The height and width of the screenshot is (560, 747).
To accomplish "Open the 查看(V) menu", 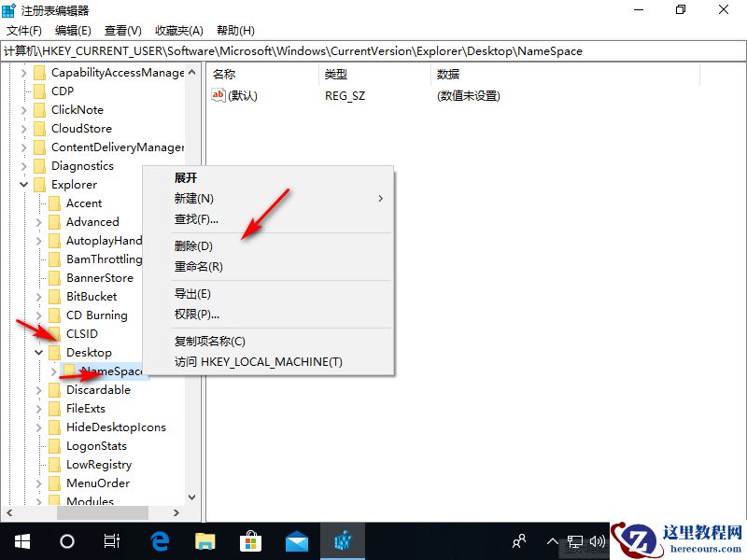I will (122, 30).
